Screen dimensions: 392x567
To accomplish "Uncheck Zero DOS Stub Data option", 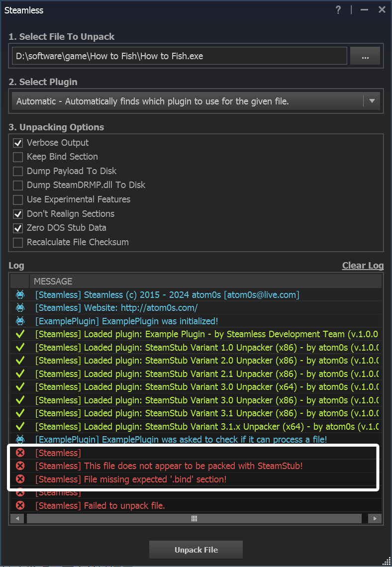I will point(18,228).
